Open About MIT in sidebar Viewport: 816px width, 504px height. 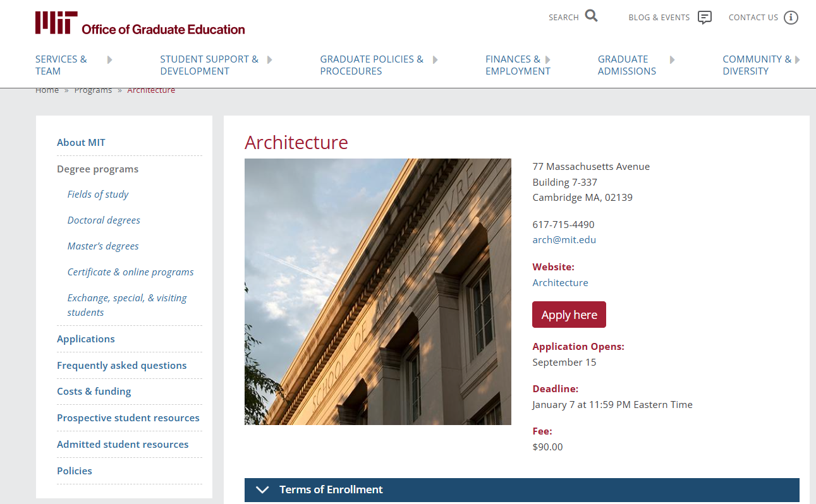pos(81,143)
